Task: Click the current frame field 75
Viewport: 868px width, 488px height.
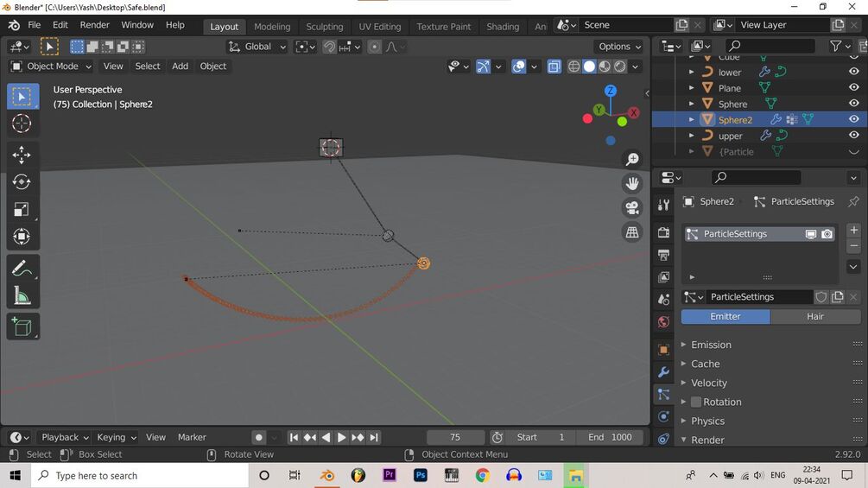Action: (455, 438)
